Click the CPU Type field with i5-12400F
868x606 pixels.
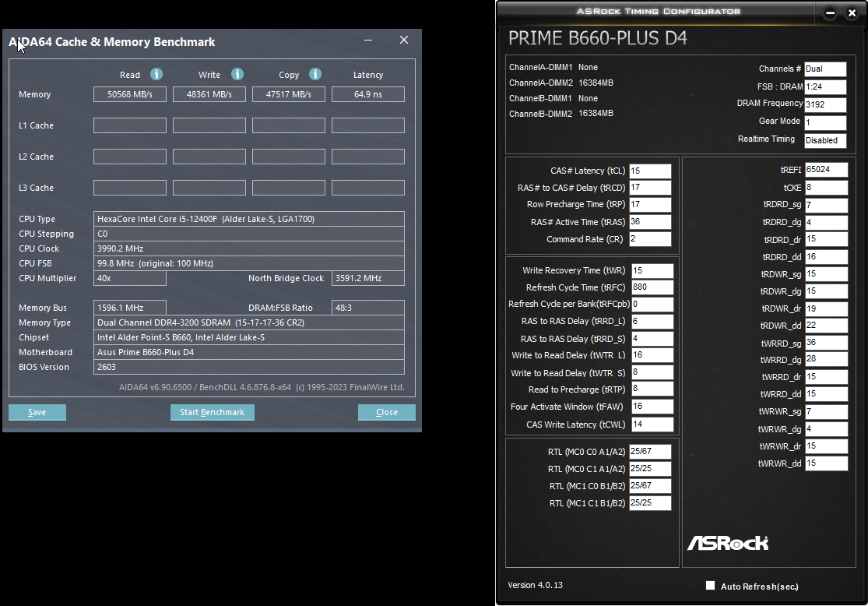[249, 219]
